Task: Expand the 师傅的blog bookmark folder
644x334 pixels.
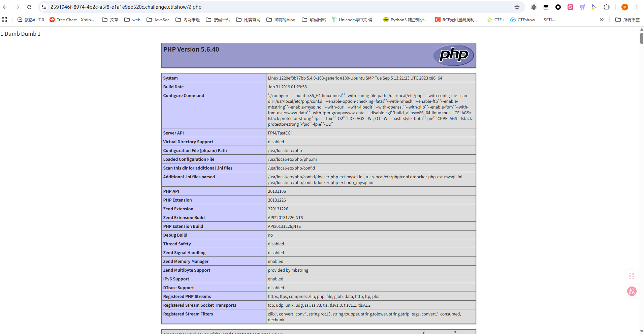Action: 281,20
